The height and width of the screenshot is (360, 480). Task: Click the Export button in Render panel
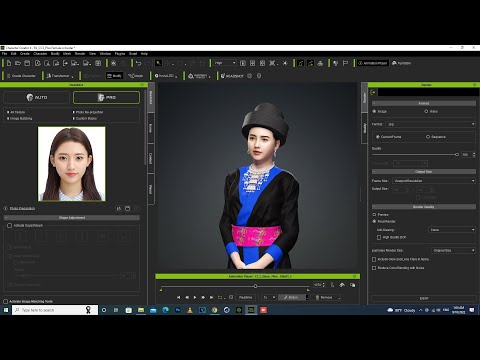(424, 298)
